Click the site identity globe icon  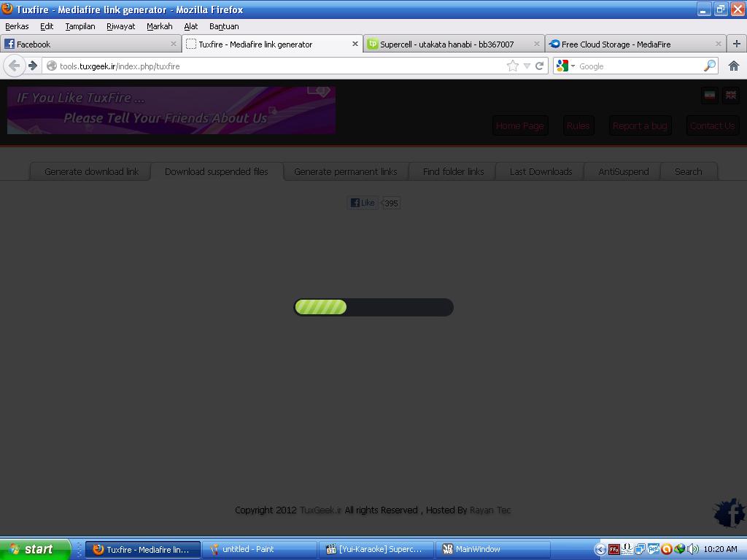52,66
